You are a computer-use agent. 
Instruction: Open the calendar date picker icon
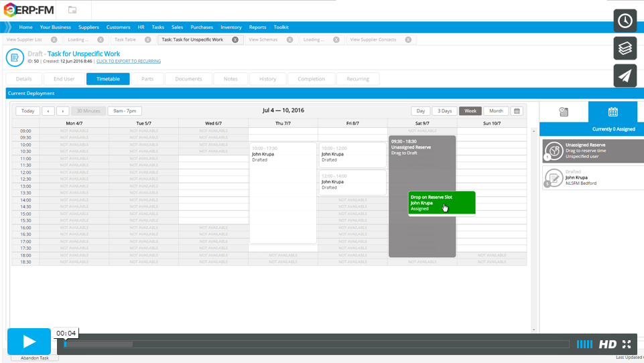[x=517, y=111]
